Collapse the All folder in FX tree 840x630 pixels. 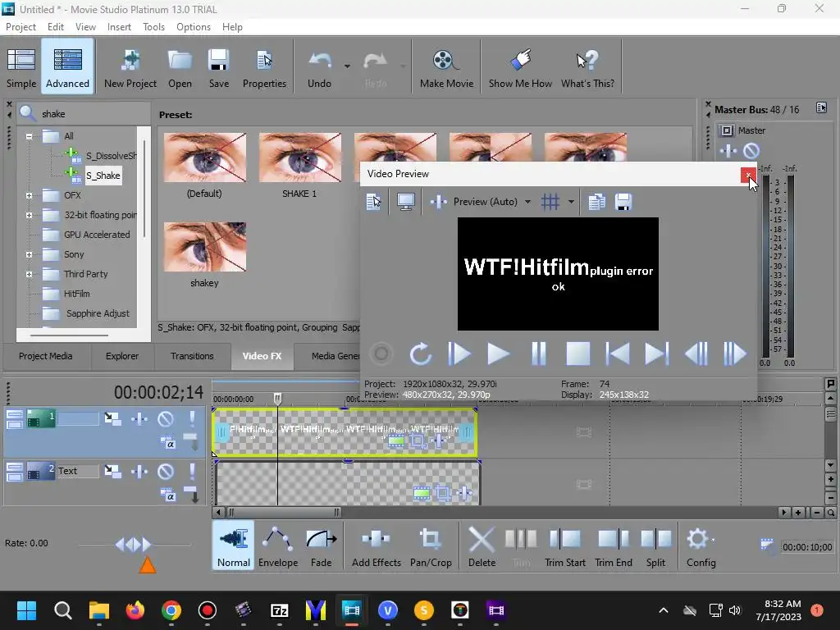click(29, 136)
